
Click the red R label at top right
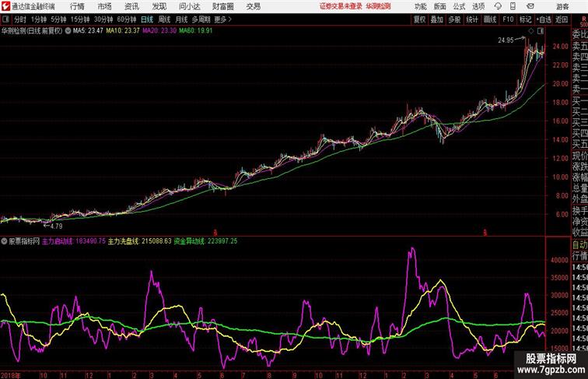coord(584,19)
